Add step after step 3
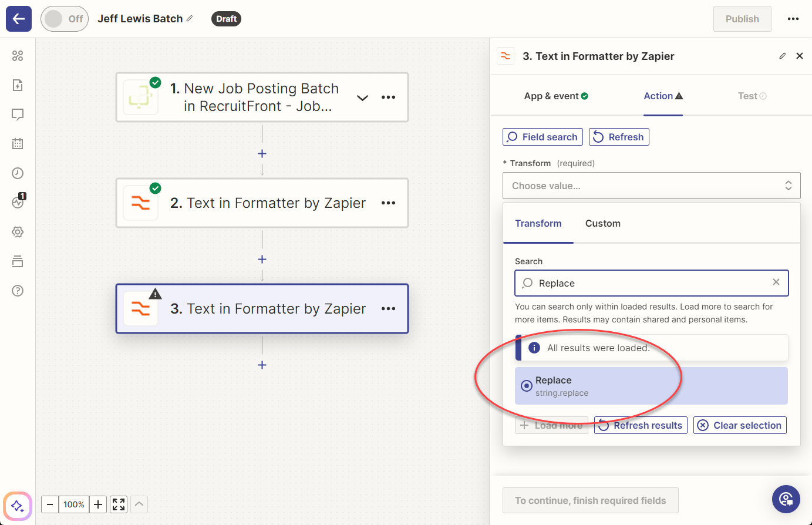Screen dimensions: 812x525 coord(262,365)
